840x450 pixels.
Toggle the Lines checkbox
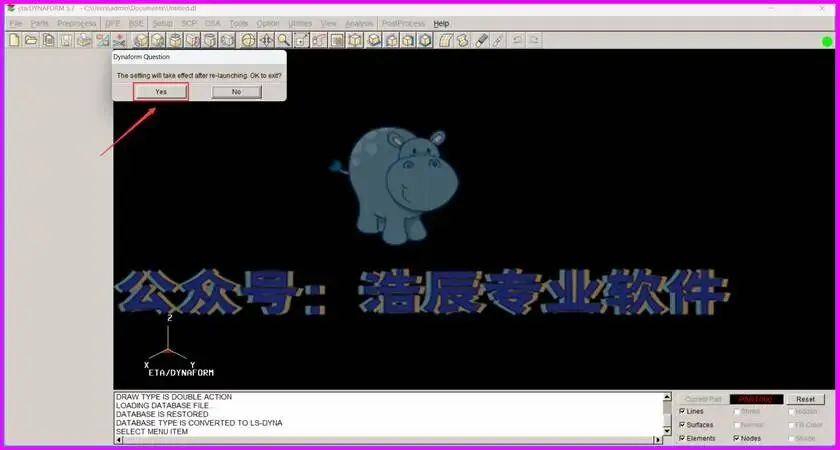coord(682,411)
